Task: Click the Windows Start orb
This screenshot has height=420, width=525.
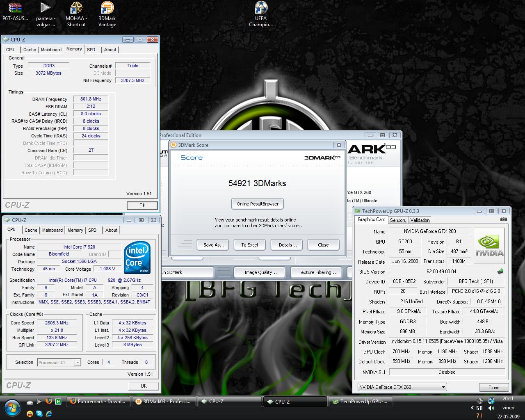Action: 12,407
